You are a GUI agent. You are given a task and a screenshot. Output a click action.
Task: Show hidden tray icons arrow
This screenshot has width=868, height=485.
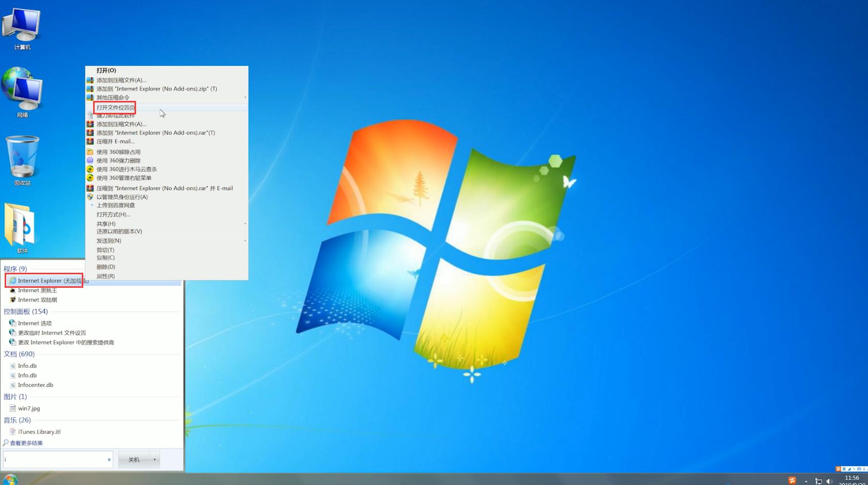pyautogui.click(x=806, y=481)
